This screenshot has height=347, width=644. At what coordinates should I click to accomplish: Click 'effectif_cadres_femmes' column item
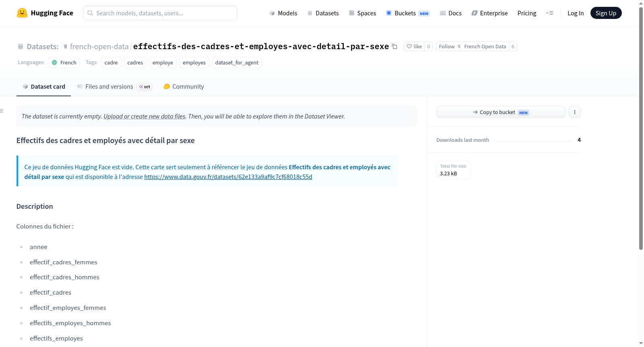(64, 262)
